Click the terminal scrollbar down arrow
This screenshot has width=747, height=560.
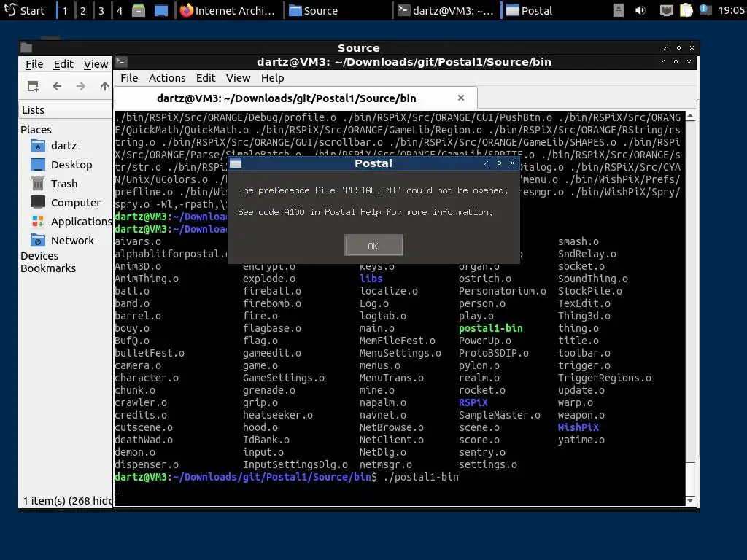(x=690, y=500)
